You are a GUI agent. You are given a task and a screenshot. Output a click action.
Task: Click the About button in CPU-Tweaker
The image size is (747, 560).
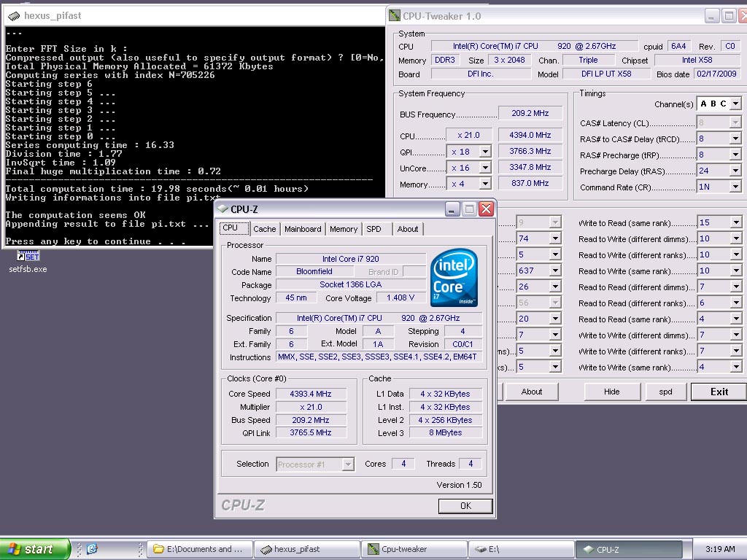[x=531, y=392]
